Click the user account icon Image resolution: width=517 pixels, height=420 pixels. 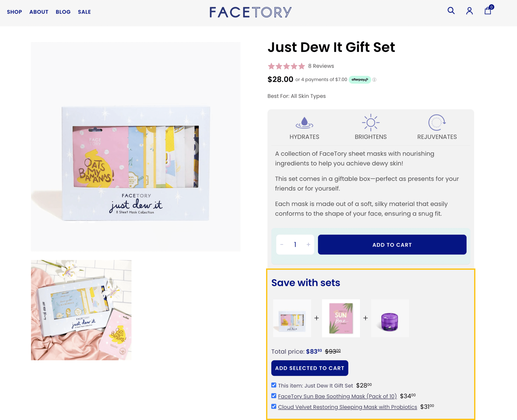coord(469,11)
